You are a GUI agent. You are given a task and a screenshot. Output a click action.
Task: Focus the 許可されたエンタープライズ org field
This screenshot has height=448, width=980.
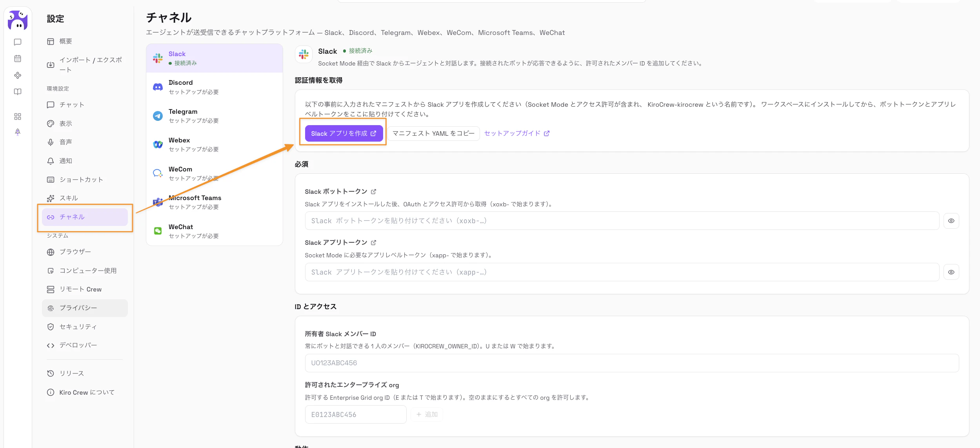tap(356, 415)
